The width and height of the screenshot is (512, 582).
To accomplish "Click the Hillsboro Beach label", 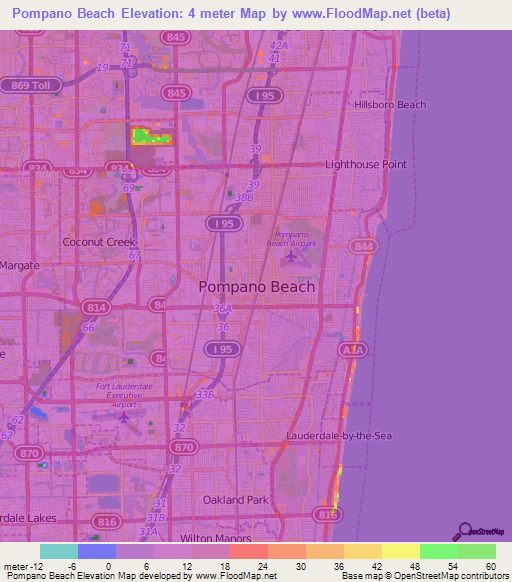I will point(390,105).
